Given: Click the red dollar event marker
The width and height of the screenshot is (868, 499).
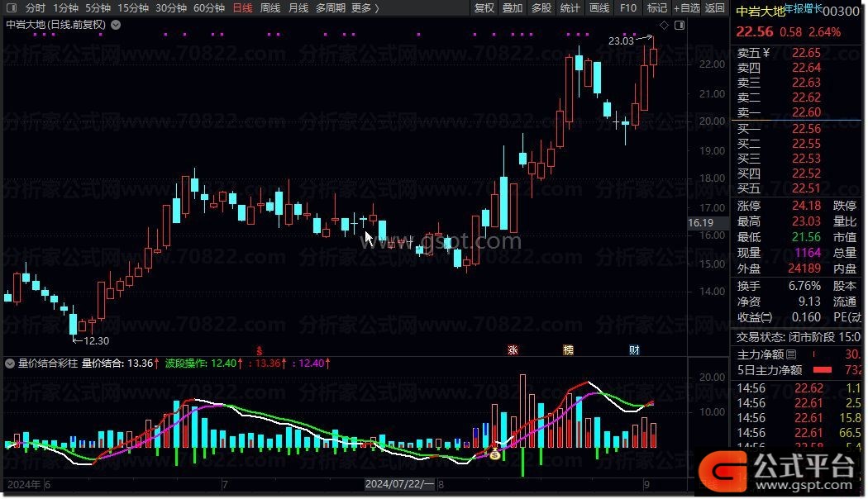Looking at the screenshot, I should click(x=259, y=350).
